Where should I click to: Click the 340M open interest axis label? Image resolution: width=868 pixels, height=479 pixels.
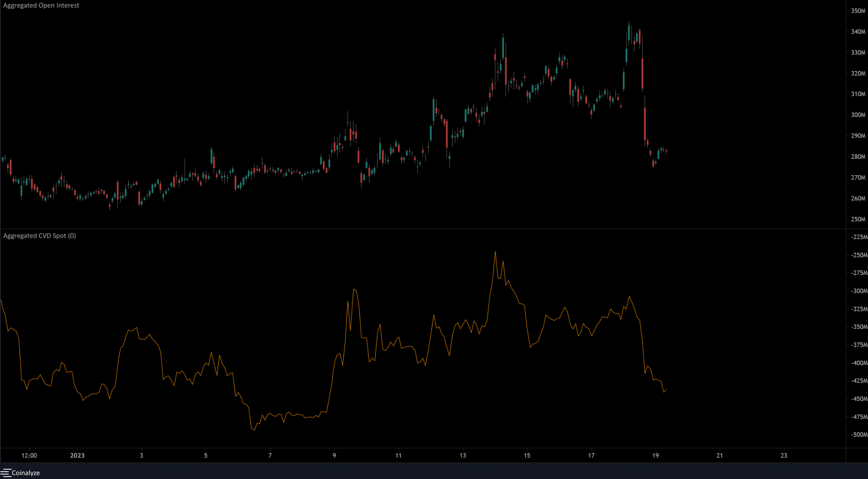(858, 32)
